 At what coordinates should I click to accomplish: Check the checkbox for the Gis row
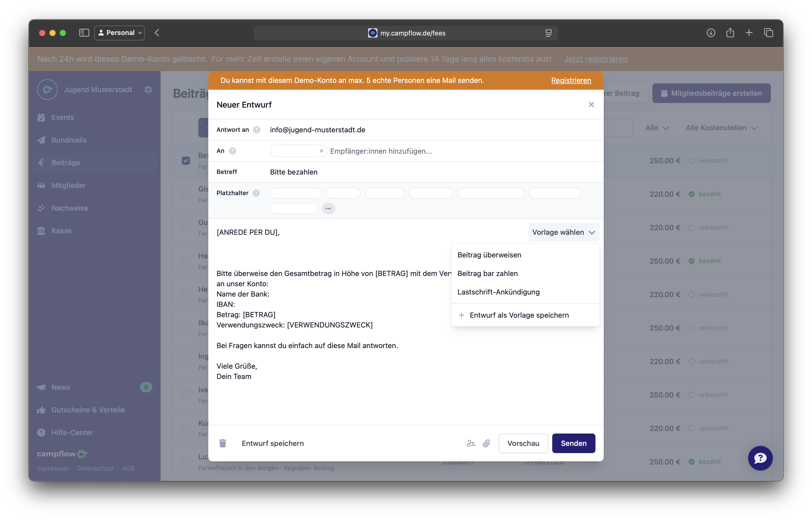[x=186, y=194]
